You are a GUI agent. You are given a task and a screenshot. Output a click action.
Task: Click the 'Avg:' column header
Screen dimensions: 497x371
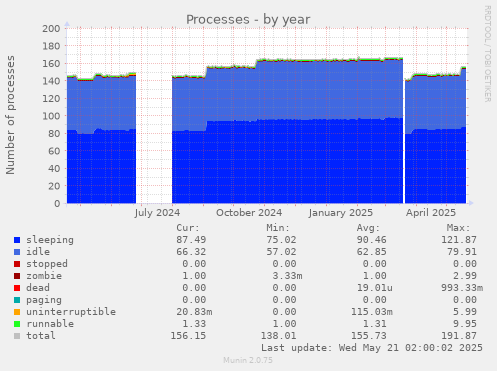[368, 228]
